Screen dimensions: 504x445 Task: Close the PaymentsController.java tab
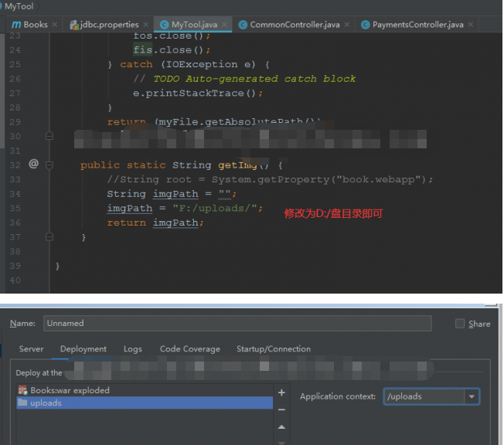pyautogui.click(x=471, y=25)
